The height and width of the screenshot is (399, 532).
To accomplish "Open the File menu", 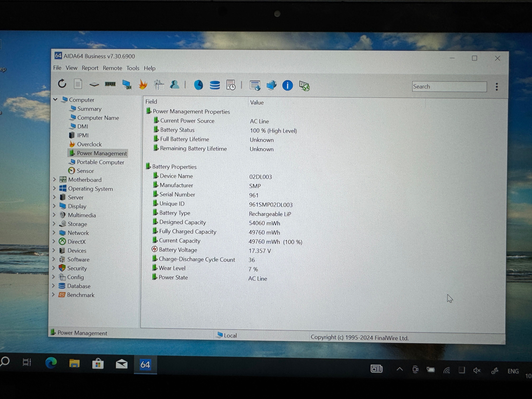I will click(57, 68).
